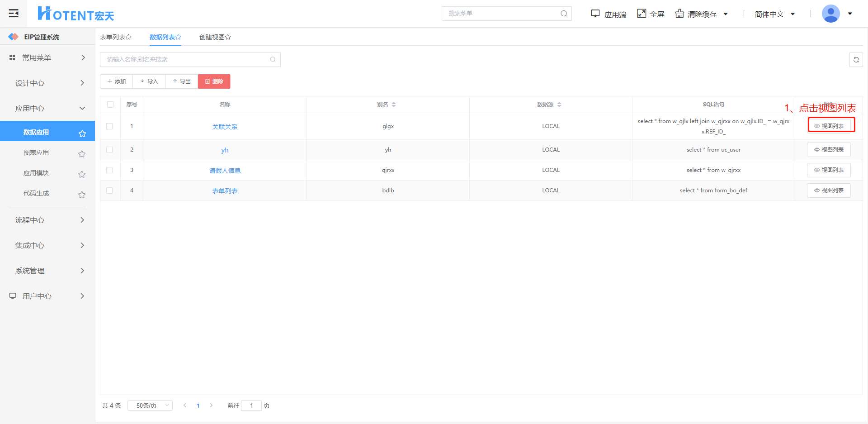The height and width of the screenshot is (424, 868).
Task: Open the 关联关系 name link
Action: (x=225, y=127)
